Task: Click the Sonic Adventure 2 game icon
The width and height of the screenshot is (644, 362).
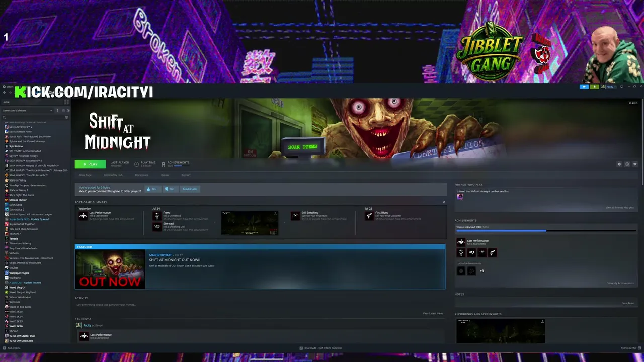Action: pyautogui.click(x=7, y=127)
